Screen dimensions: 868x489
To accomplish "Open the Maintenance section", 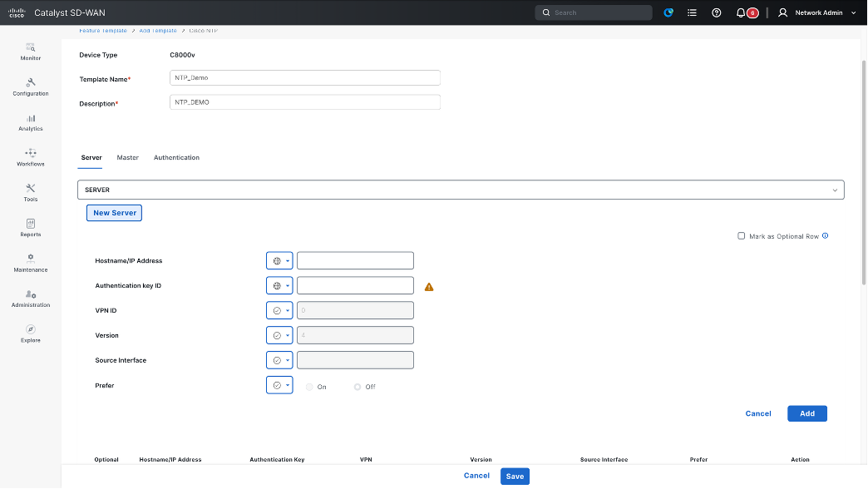I will click(30, 264).
